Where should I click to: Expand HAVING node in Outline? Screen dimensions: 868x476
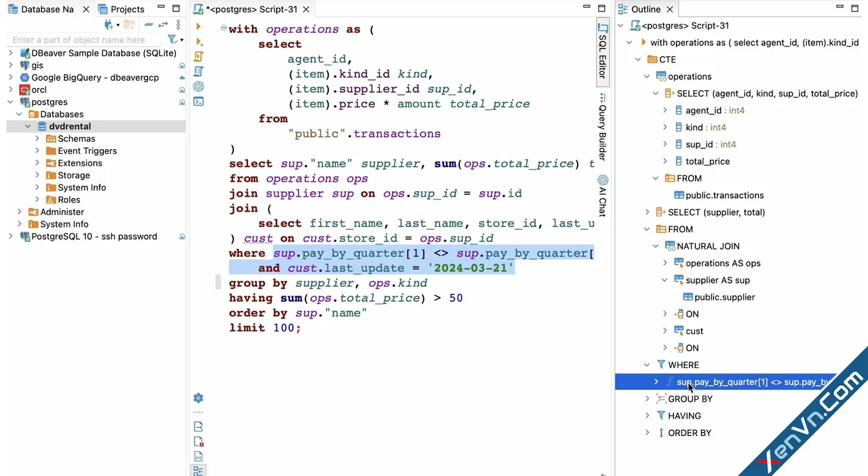(x=647, y=415)
